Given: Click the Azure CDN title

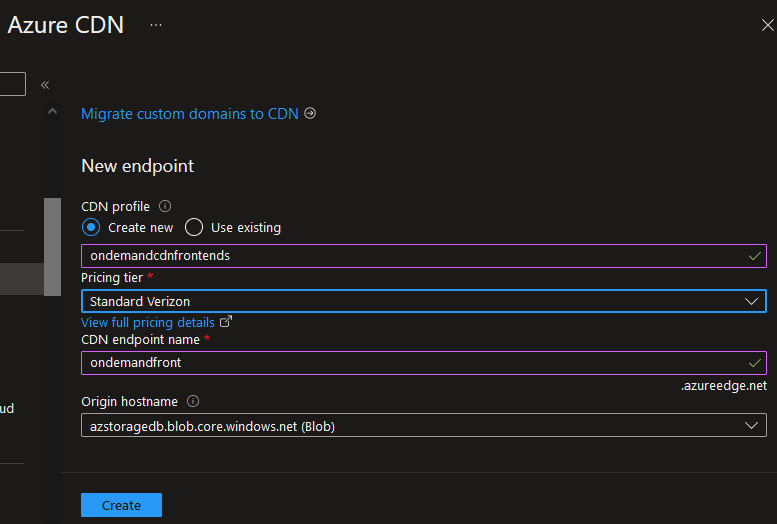Looking at the screenshot, I should 65,25.
